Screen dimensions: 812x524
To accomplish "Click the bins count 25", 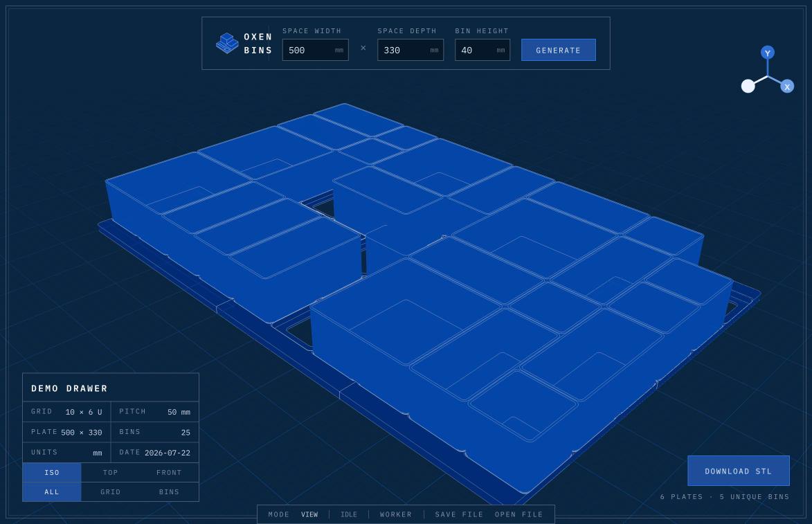I will pos(186,433).
